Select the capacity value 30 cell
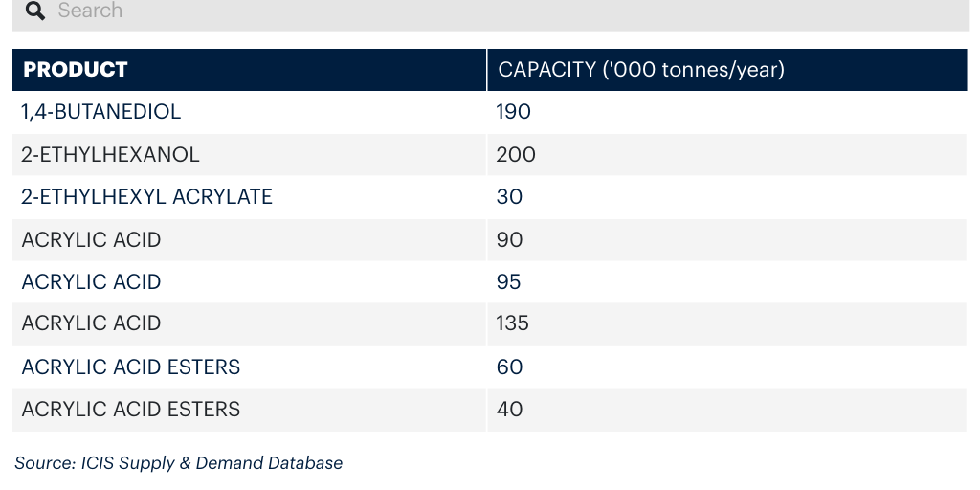Screen dimensions: 980x490 click(x=727, y=197)
